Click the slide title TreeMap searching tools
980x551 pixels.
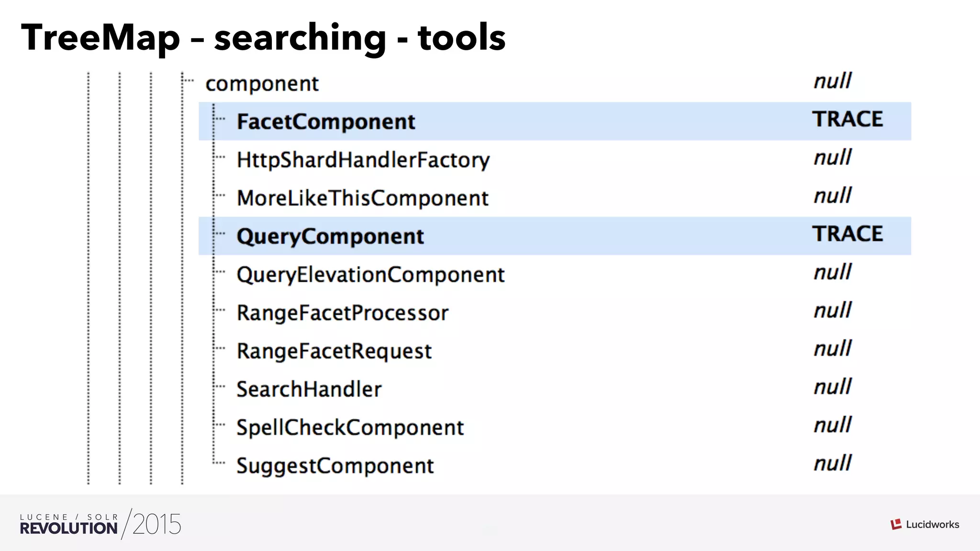[263, 37]
